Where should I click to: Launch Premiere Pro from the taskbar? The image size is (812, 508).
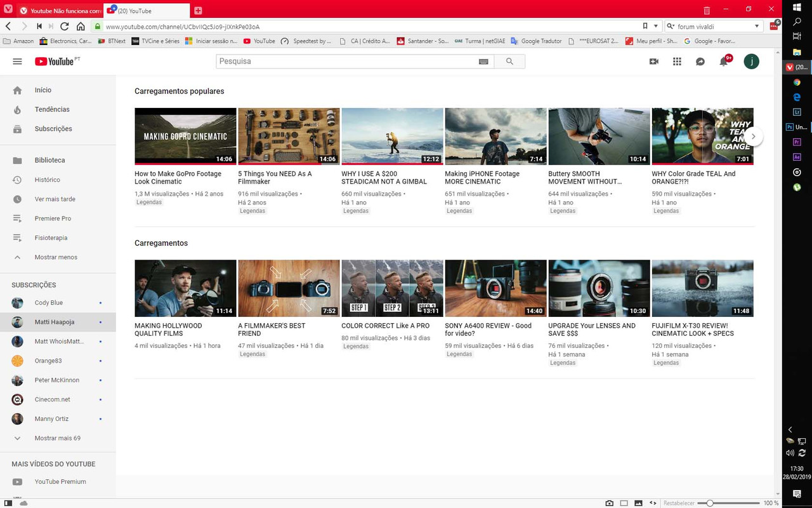click(797, 142)
